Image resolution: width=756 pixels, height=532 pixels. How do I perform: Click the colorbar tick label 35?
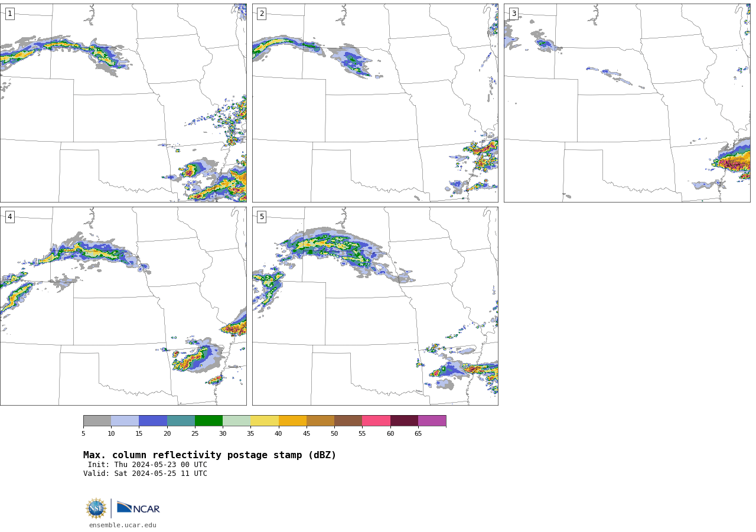250,433
